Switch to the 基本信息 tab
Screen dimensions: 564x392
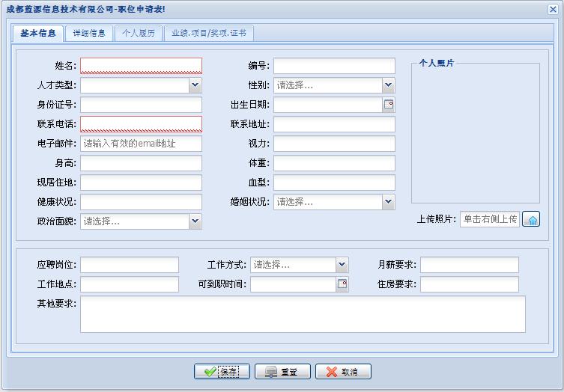click(38, 34)
